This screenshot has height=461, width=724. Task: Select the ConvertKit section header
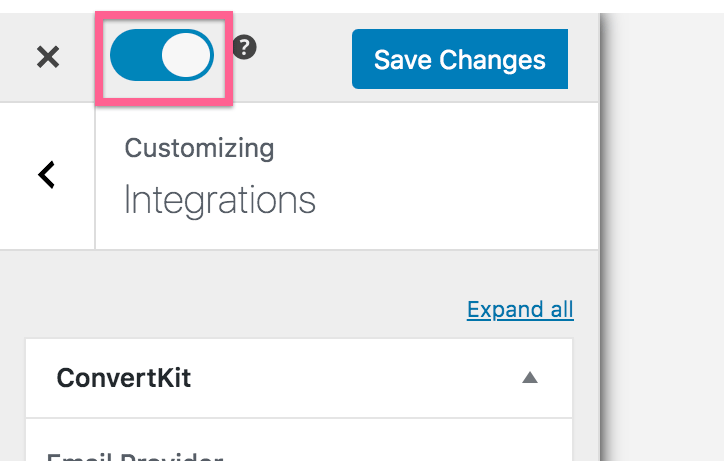(x=299, y=378)
